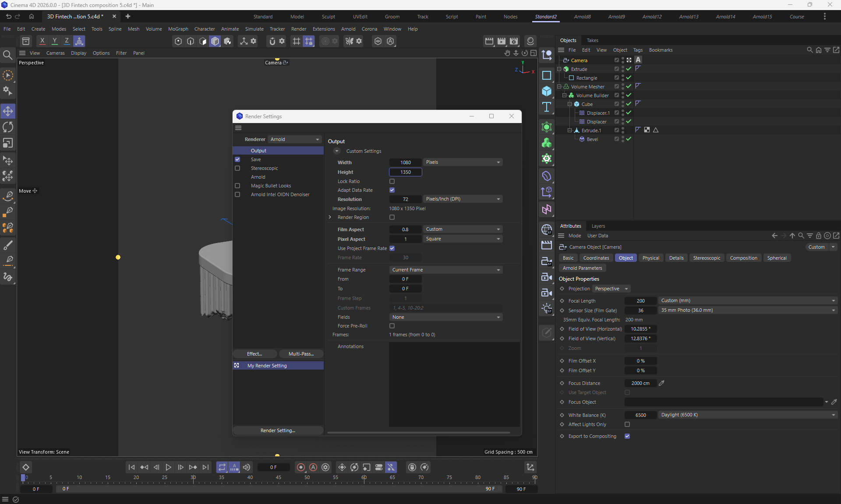Open the Renderer dropdown showing Arnold
841x504 pixels.
(295, 139)
